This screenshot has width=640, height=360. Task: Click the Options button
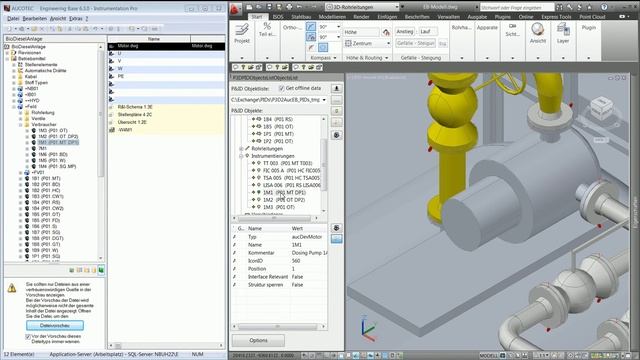(258, 340)
